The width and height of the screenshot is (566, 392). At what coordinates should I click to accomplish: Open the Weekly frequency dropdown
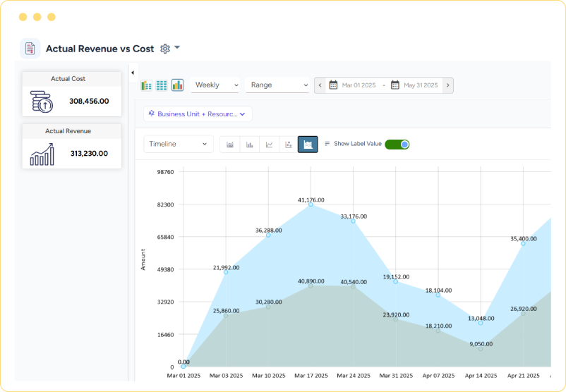point(215,85)
